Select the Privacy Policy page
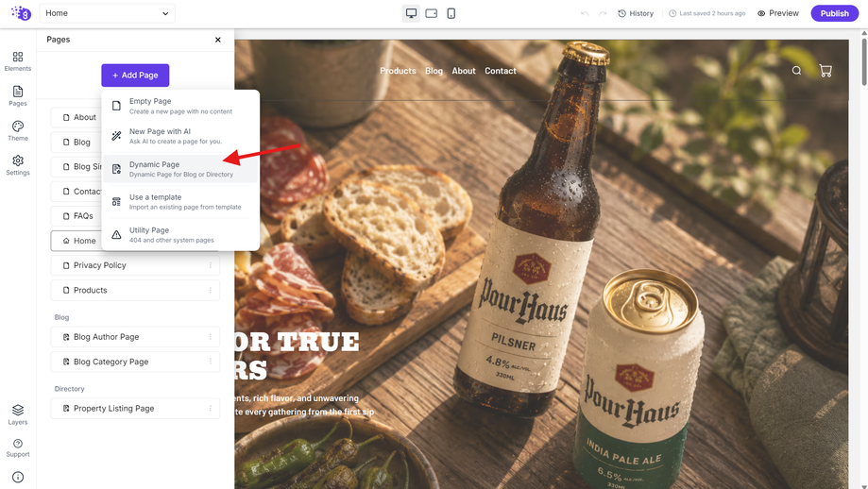The height and width of the screenshot is (489, 868). pyautogui.click(x=135, y=265)
